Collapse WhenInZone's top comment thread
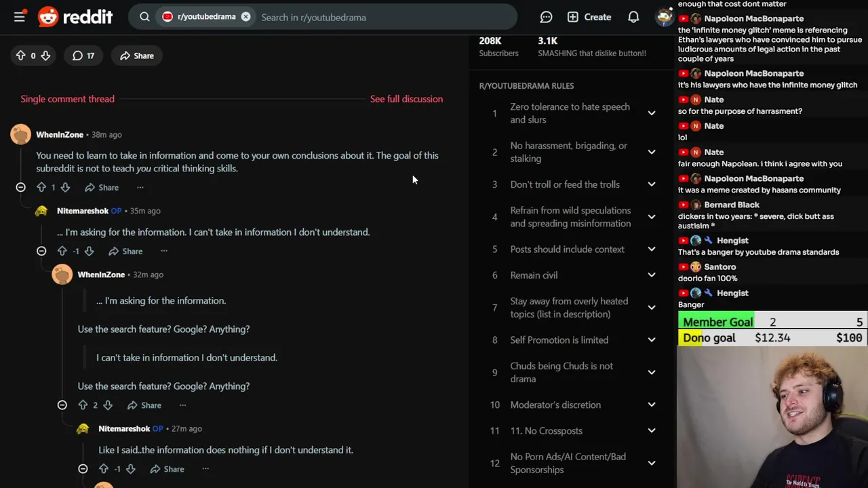 click(x=20, y=187)
